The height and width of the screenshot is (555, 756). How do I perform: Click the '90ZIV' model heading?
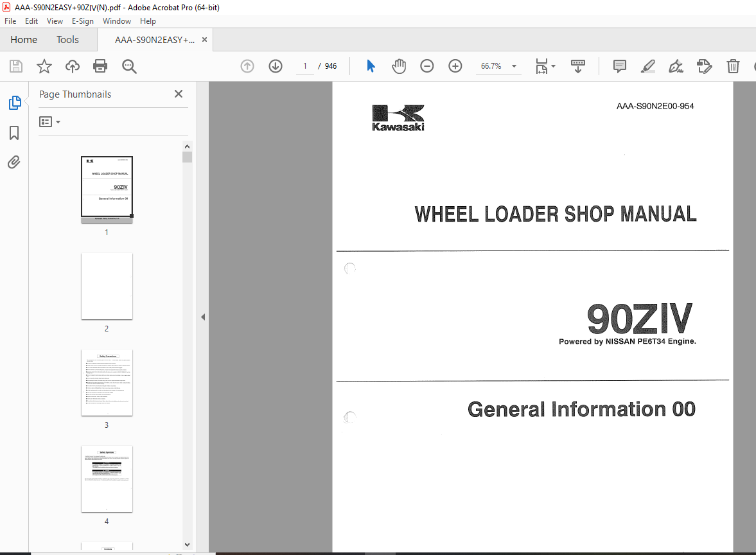640,319
